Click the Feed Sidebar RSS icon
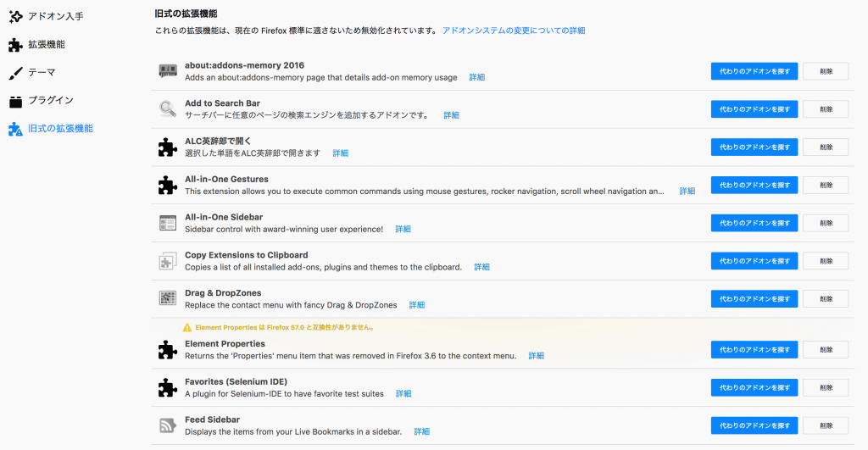Viewport: 868px width, 450px height. pos(167,425)
